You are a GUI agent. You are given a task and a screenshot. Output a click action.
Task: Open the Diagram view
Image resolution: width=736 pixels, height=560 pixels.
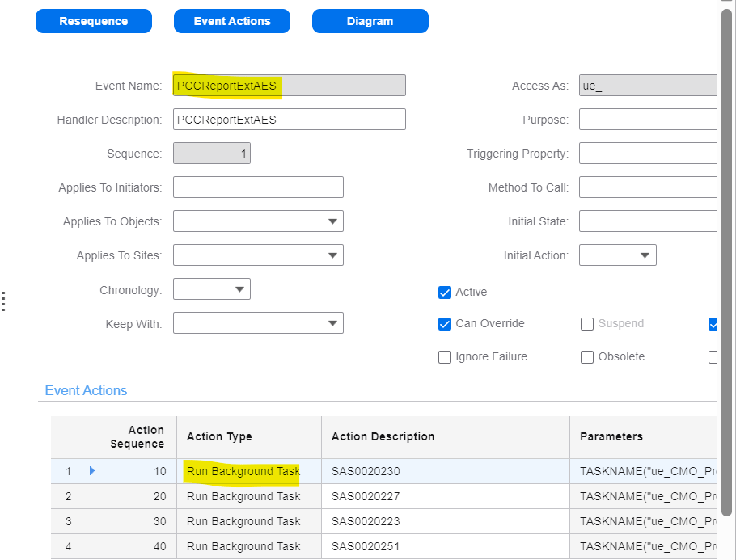pos(370,21)
